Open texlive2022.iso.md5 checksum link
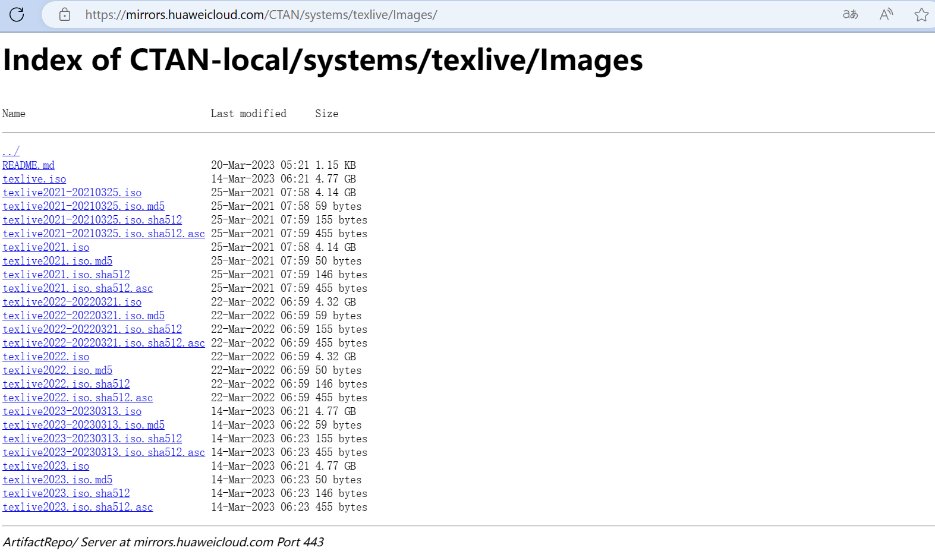 58,370
